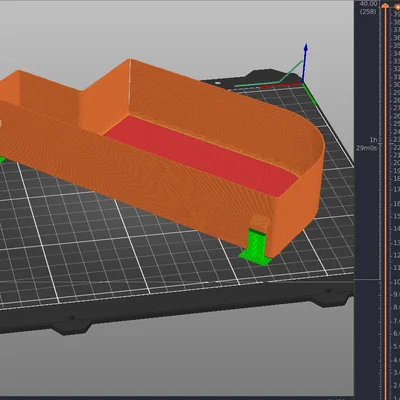This screenshot has height=400, width=400.
Task: Click the orange vertical layer slider track
Action: pyautogui.click(x=385, y=203)
